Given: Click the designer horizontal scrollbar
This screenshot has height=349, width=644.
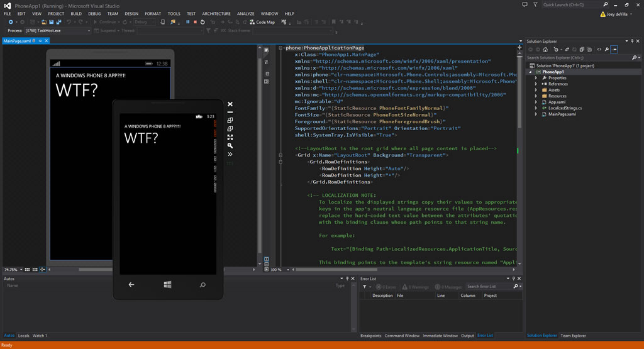Looking at the screenshot, I should 96,270.
